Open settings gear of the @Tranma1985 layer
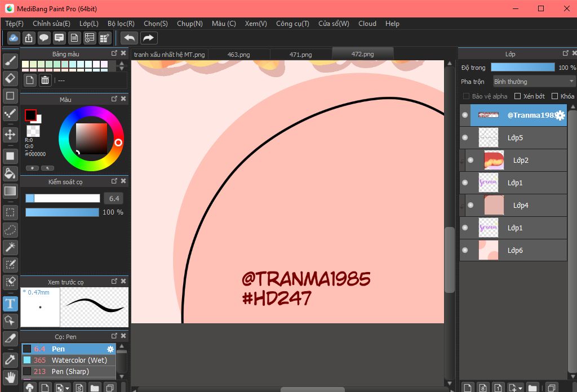Image resolution: width=577 pixels, height=392 pixels. [560, 115]
